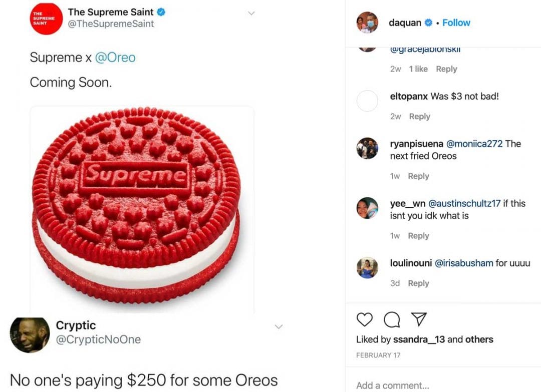The width and height of the screenshot is (541, 392).
Task: Click the verified badge next to daquan
Action: 428,23
